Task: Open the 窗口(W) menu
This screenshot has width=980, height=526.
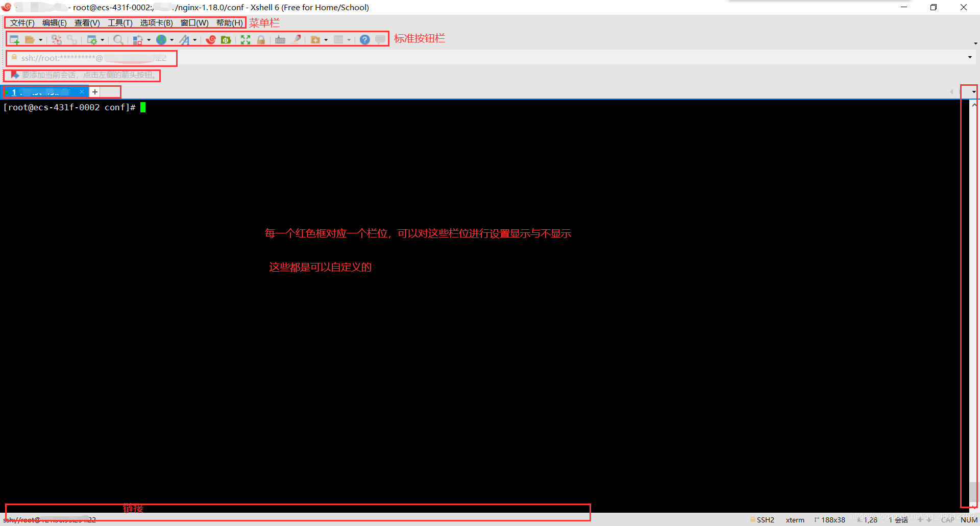Action: coord(194,23)
